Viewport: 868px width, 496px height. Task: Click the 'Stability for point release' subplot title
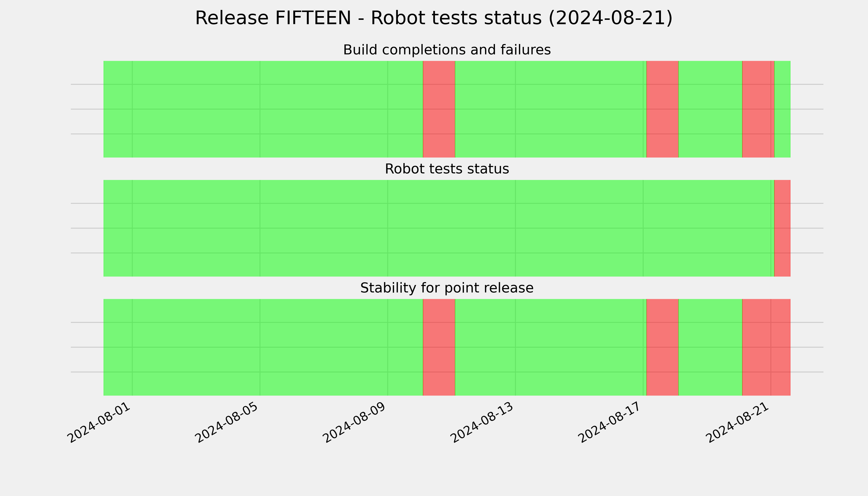(447, 288)
